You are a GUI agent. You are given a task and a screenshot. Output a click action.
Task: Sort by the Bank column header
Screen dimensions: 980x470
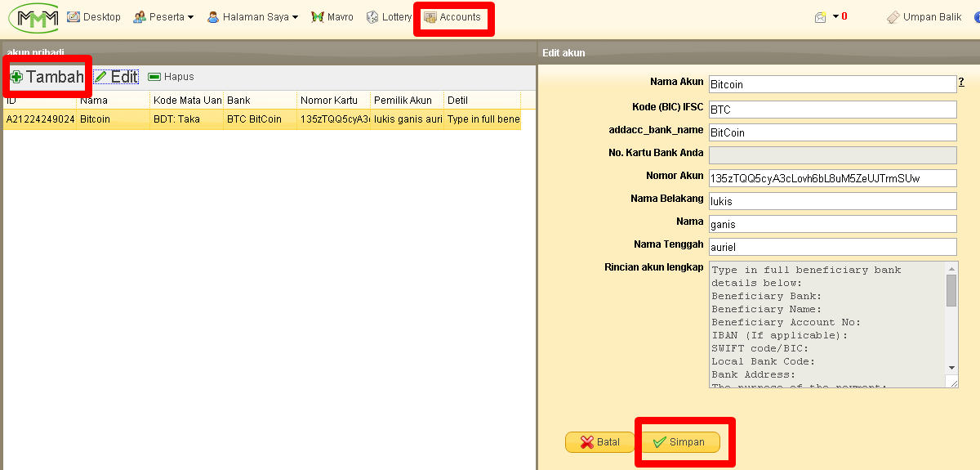[261, 101]
